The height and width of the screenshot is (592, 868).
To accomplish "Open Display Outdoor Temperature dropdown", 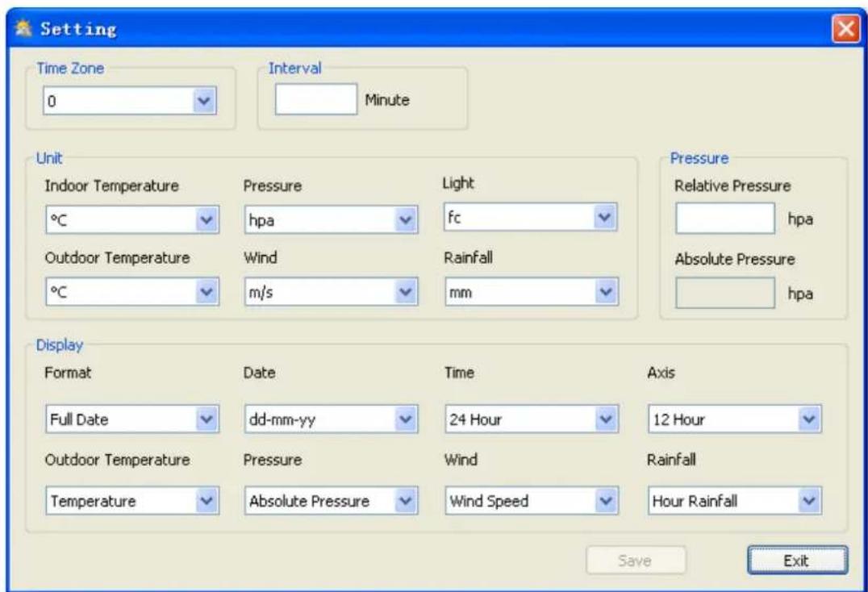I will tap(207, 501).
